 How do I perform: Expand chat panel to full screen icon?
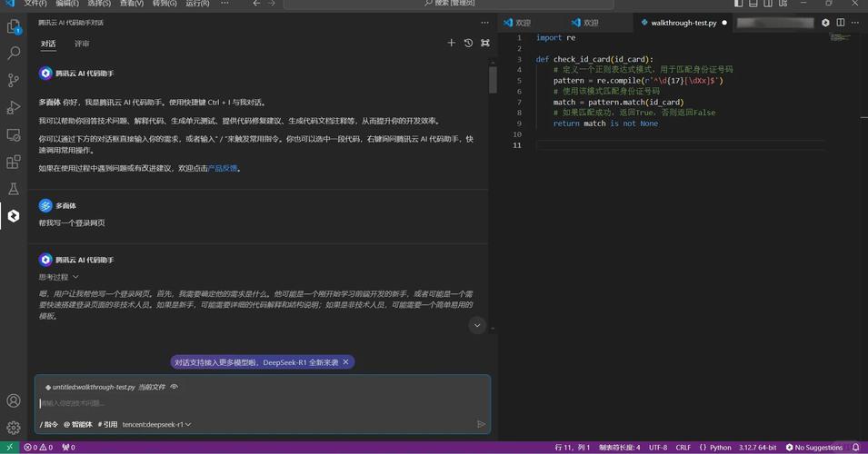(485, 43)
